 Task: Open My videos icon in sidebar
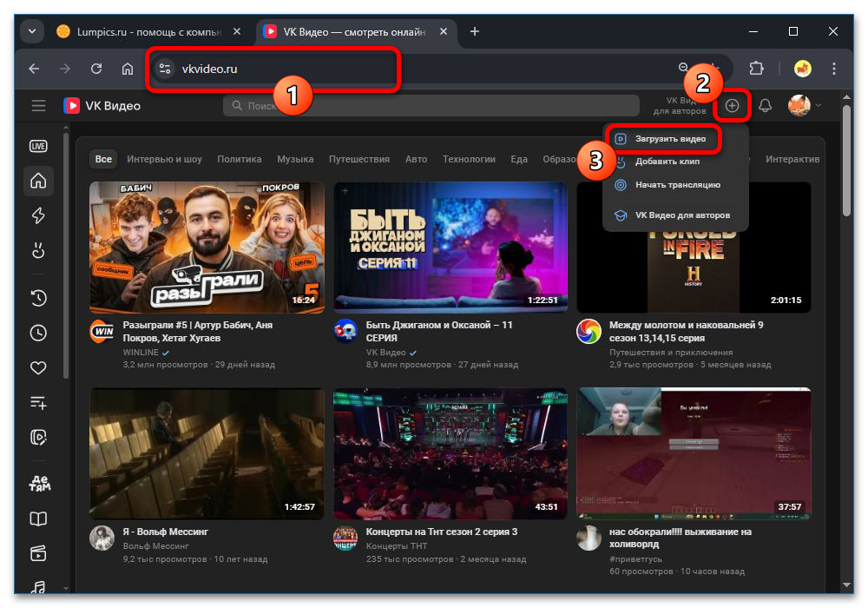tap(38, 438)
